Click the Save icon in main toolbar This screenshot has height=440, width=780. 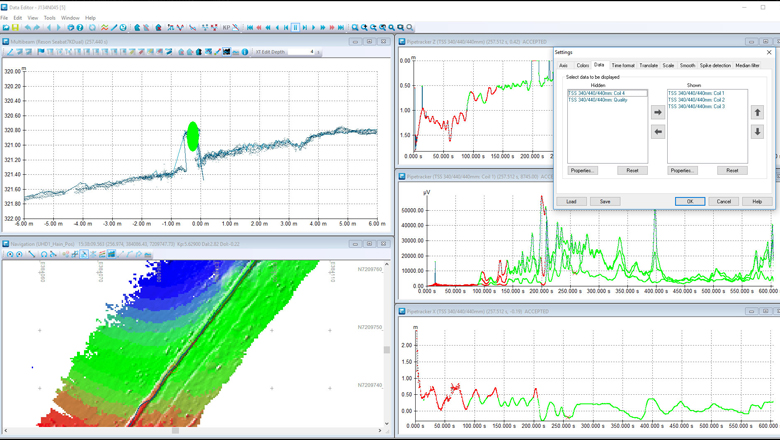coord(17,28)
